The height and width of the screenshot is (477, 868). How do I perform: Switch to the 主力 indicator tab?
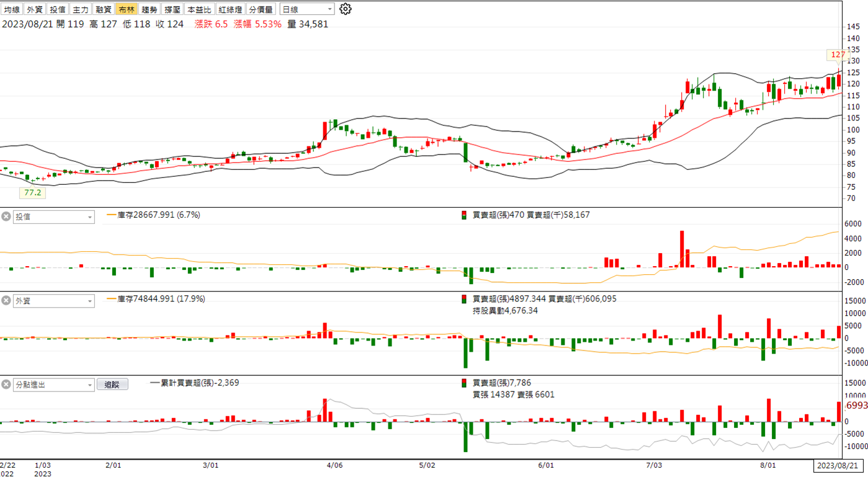pyautogui.click(x=80, y=9)
